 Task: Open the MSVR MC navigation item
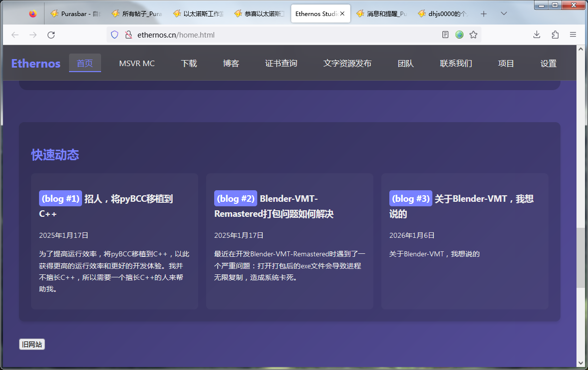137,64
